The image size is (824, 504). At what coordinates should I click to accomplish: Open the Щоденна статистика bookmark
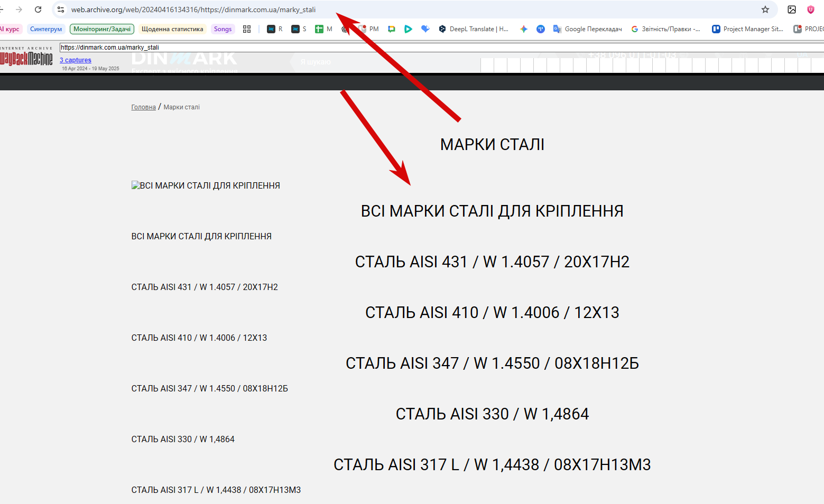point(172,29)
